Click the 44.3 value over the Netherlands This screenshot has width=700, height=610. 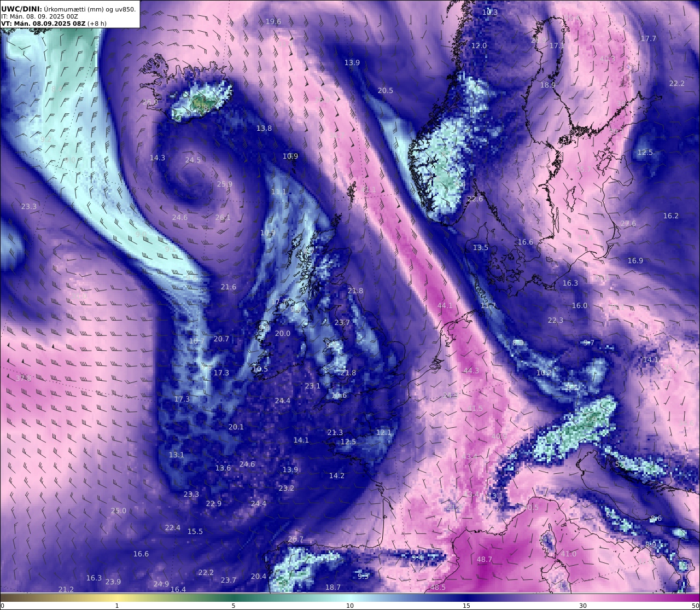[471, 371]
